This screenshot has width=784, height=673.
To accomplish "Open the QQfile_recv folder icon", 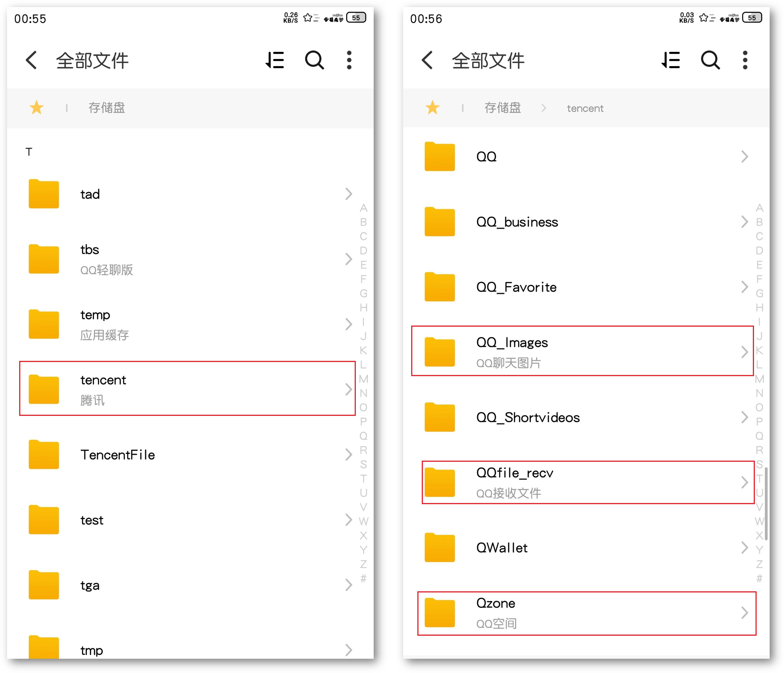I will click(439, 482).
